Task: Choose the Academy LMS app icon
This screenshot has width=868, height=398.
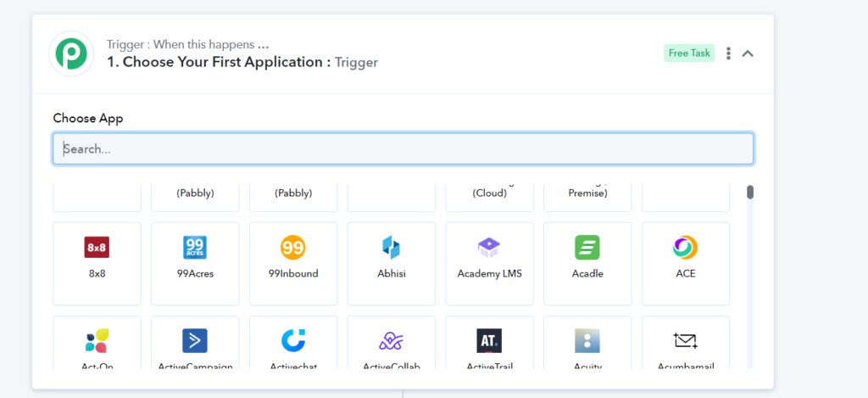Action: [489, 247]
